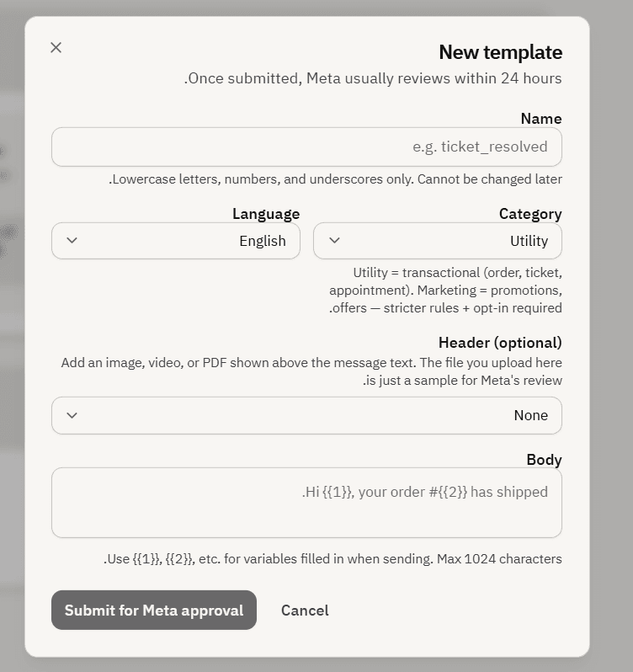633x672 pixels.
Task: Click the Language field label
Action: coord(266,214)
